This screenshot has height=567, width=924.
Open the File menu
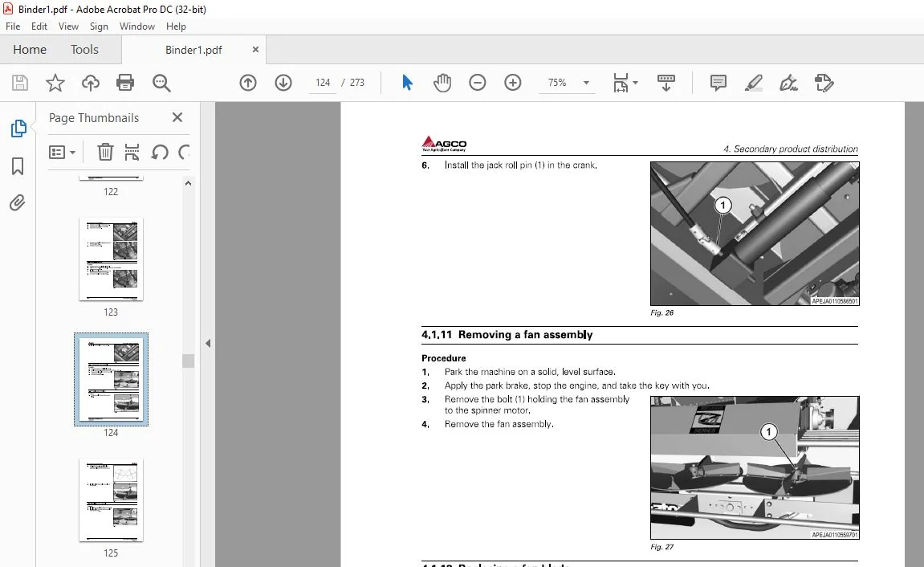(13, 27)
